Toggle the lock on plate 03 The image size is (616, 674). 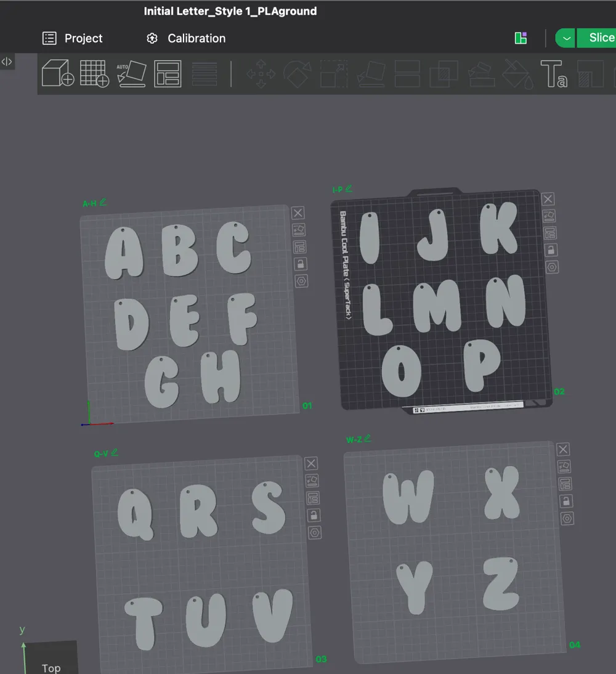(x=314, y=516)
